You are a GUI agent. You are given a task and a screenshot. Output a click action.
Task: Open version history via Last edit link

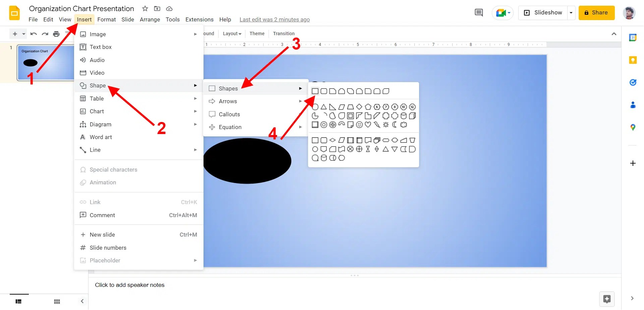(275, 19)
